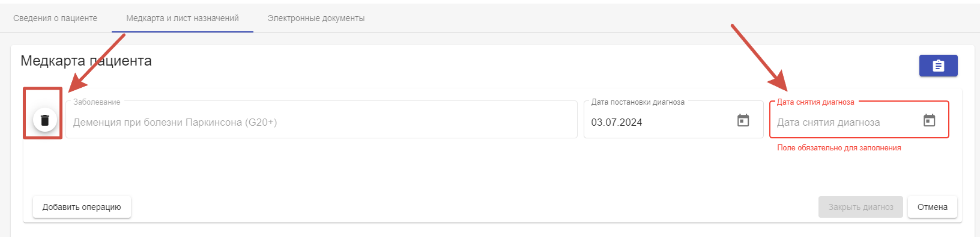Click the greyed-out Закрыть диагноз button

pos(861,207)
